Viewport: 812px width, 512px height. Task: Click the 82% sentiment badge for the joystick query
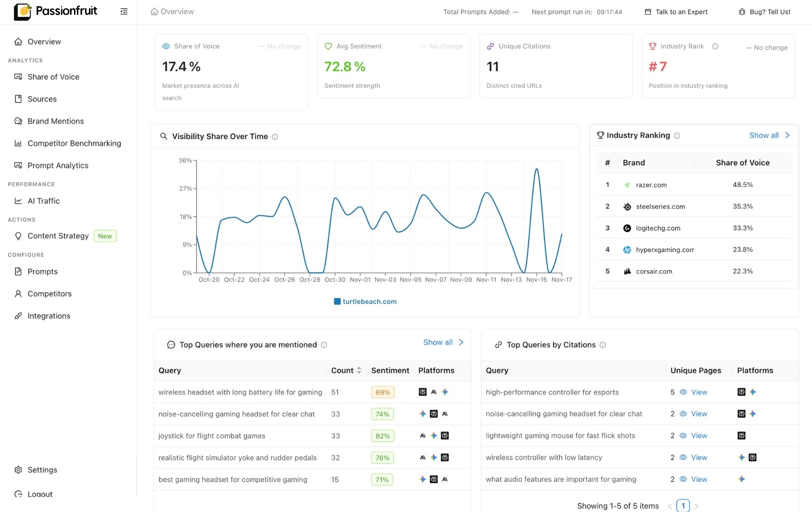coord(382,436)
